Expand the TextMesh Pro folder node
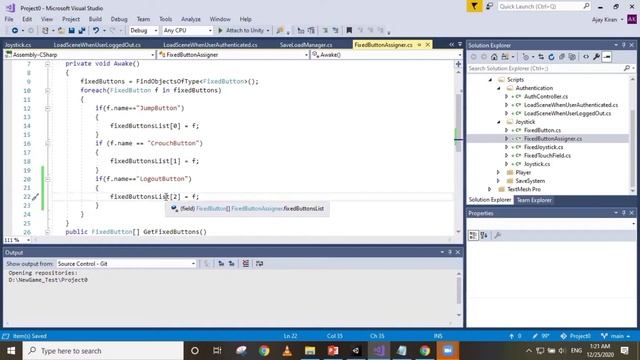This screenshot has width=640, height=360. point(490,189)
